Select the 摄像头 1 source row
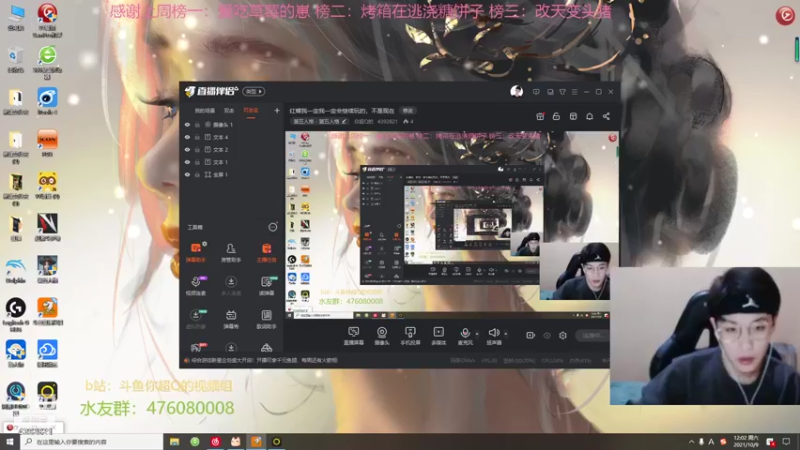Viewport: 800px width, 450px height. click(232, 124)
